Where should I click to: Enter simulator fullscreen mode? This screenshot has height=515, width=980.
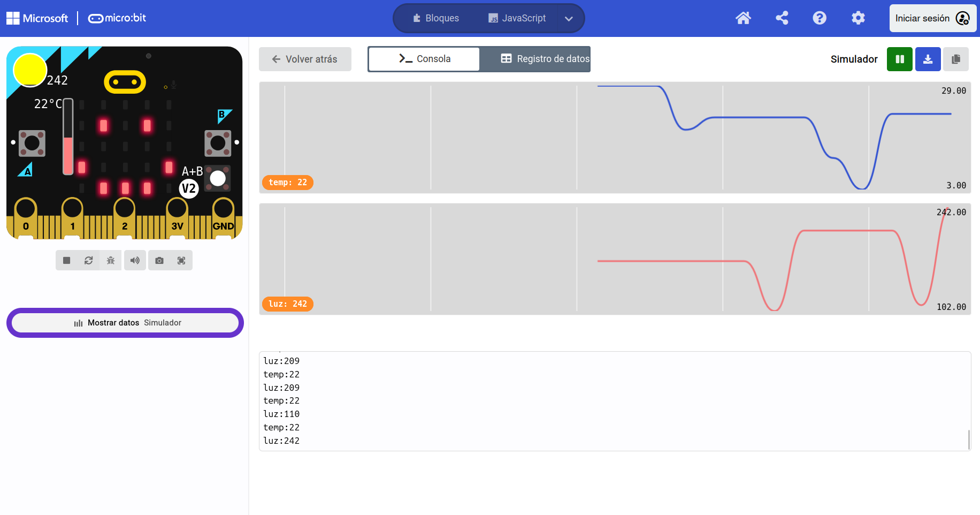(181, 261)
